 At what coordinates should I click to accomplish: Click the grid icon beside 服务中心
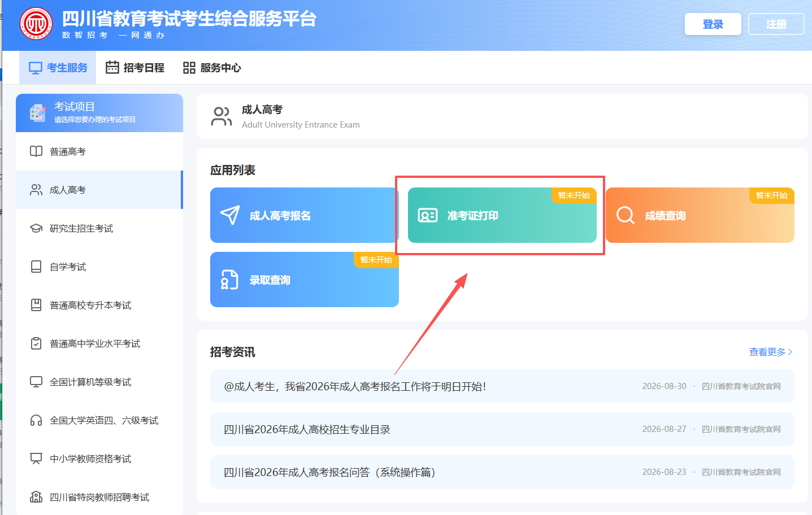tap(189, 68)
